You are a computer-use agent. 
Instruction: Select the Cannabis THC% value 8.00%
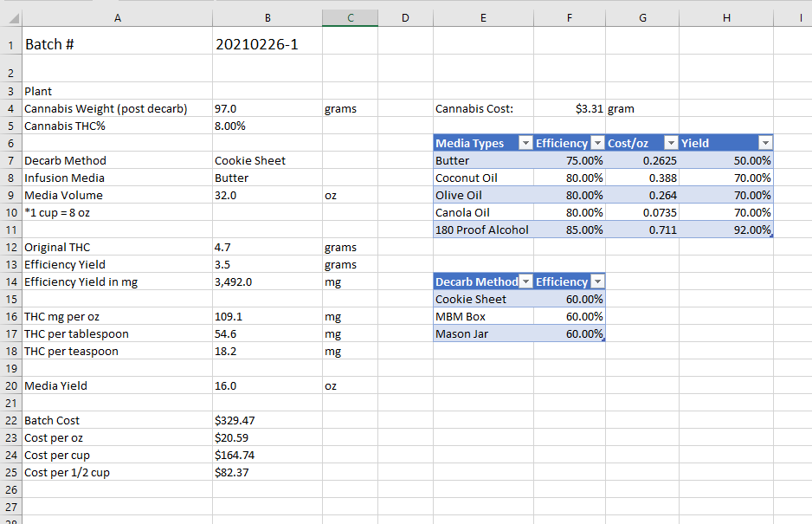[x=267, y=126]
